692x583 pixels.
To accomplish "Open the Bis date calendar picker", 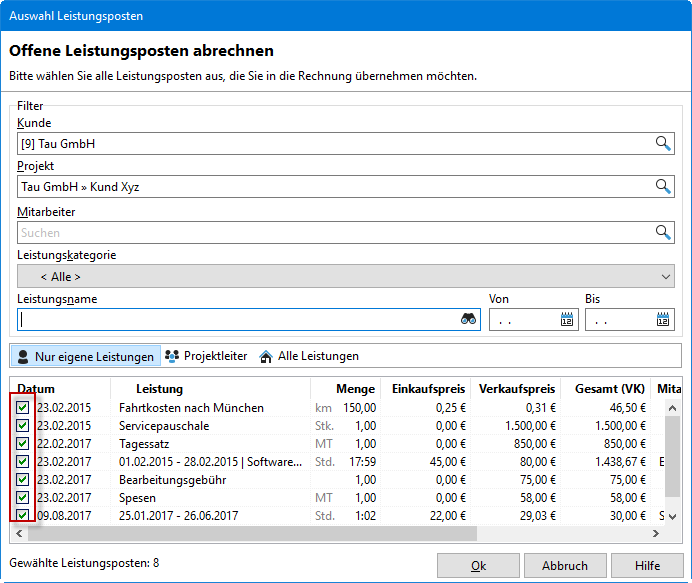I will 663,320.
